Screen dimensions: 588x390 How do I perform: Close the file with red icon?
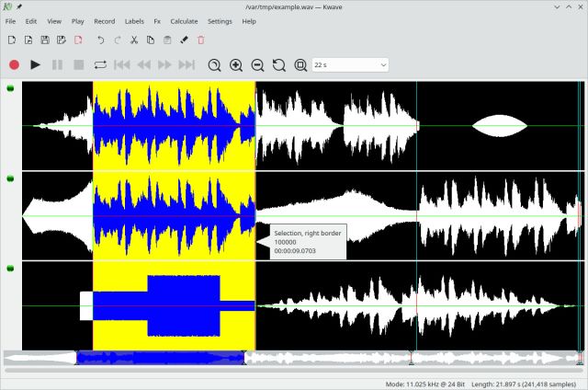pyautogui.click(x=78, y=40)
